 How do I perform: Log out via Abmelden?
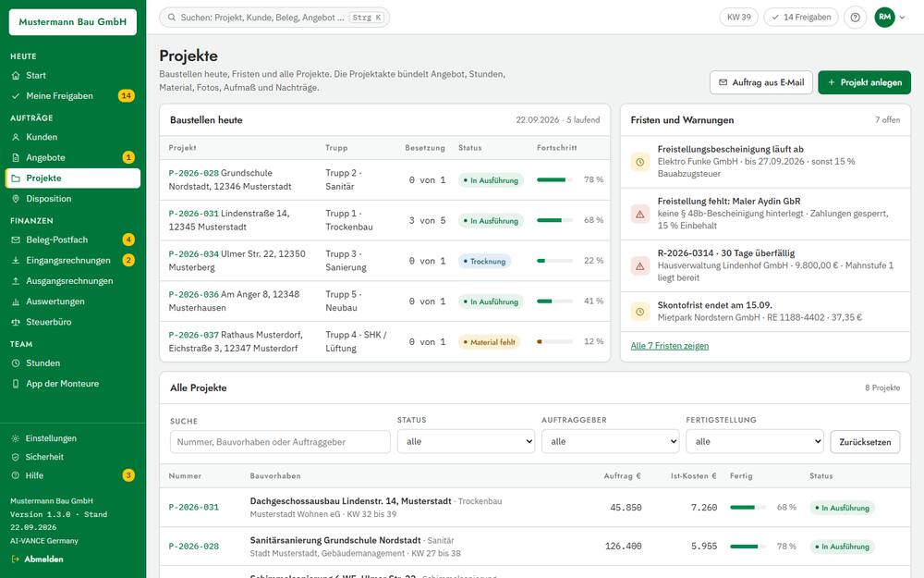tap(37, 560)
